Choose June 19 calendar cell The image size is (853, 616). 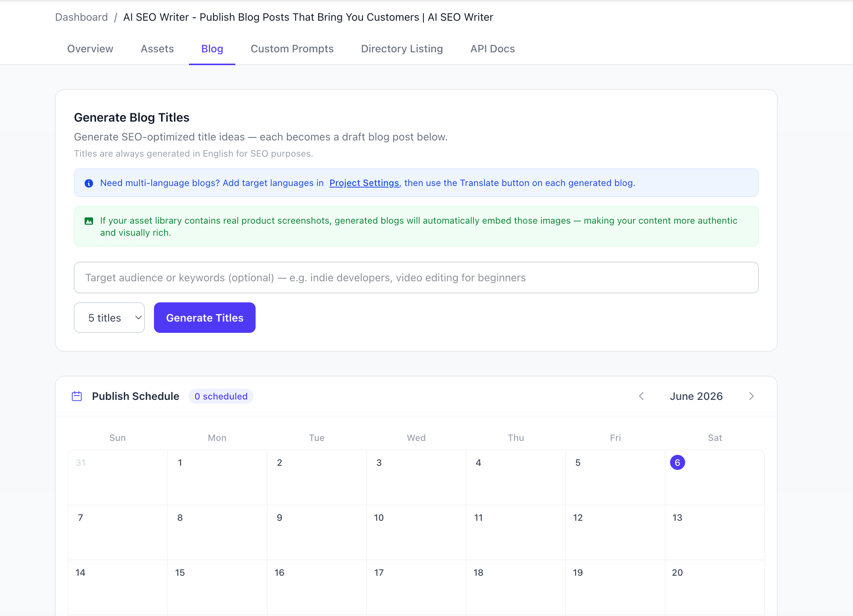pos(615,587)
